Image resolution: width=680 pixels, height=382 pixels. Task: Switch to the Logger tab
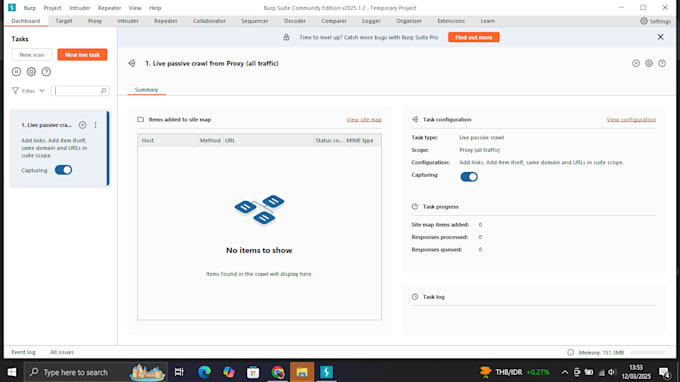coord(371,21)
